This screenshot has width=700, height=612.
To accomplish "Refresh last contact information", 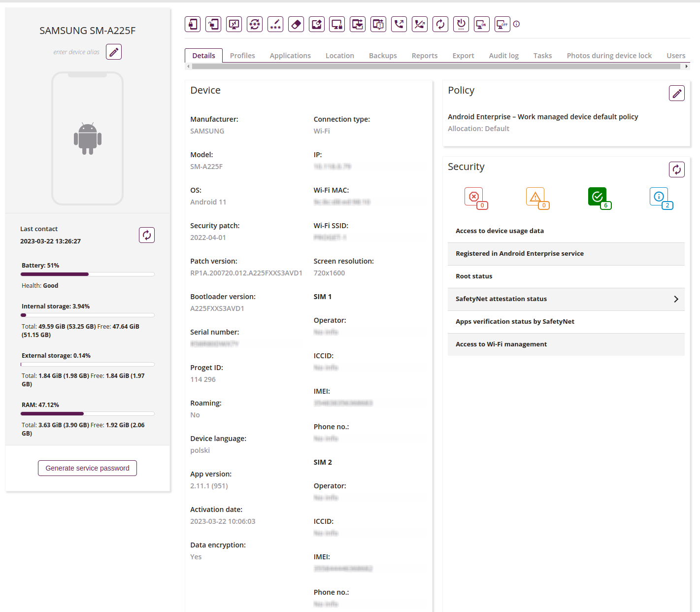I will click(x=147, y=235).
